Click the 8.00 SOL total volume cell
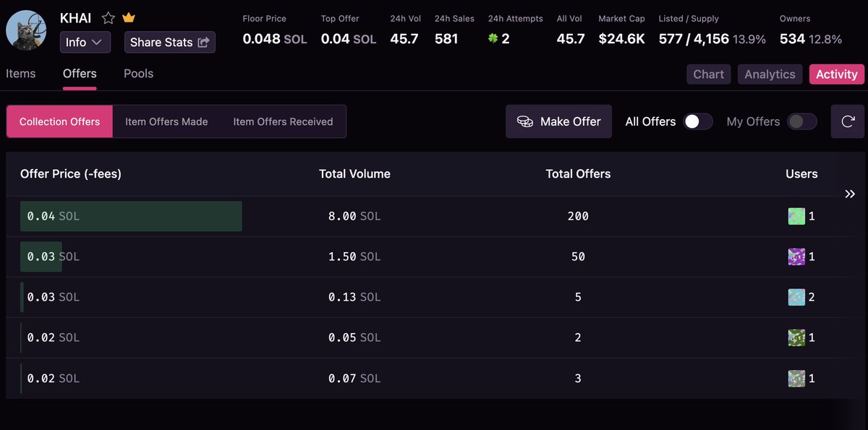Viewport: 868px width, 430px height. click(x=354, y=216)
